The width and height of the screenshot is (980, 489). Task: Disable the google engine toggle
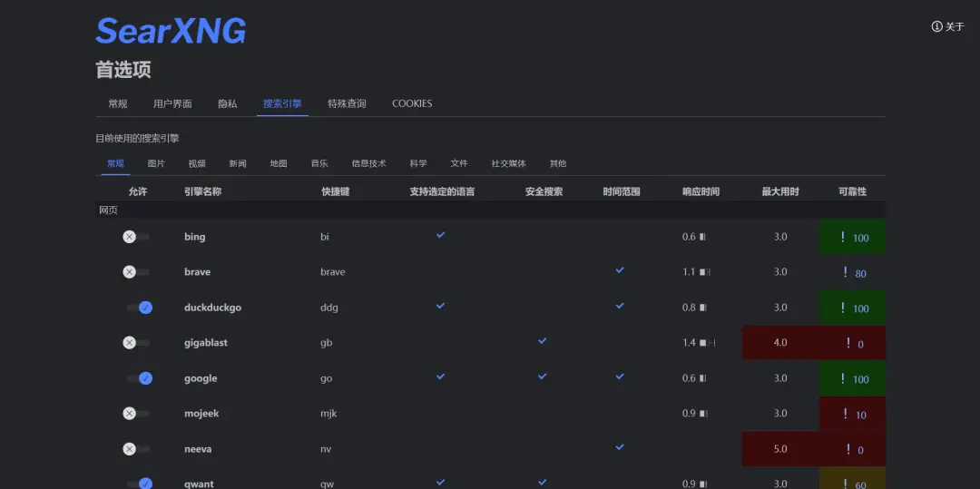click(x=139, y=377)
